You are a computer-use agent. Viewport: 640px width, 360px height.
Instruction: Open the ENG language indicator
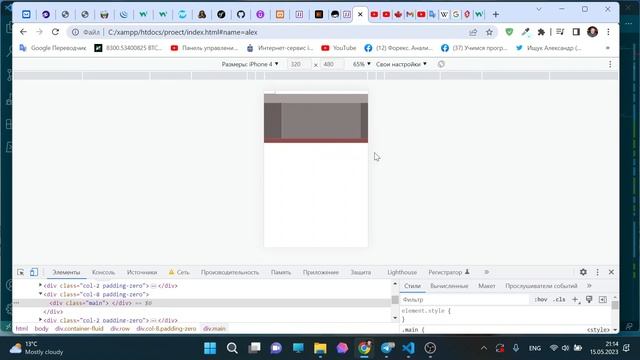point(535,348)
